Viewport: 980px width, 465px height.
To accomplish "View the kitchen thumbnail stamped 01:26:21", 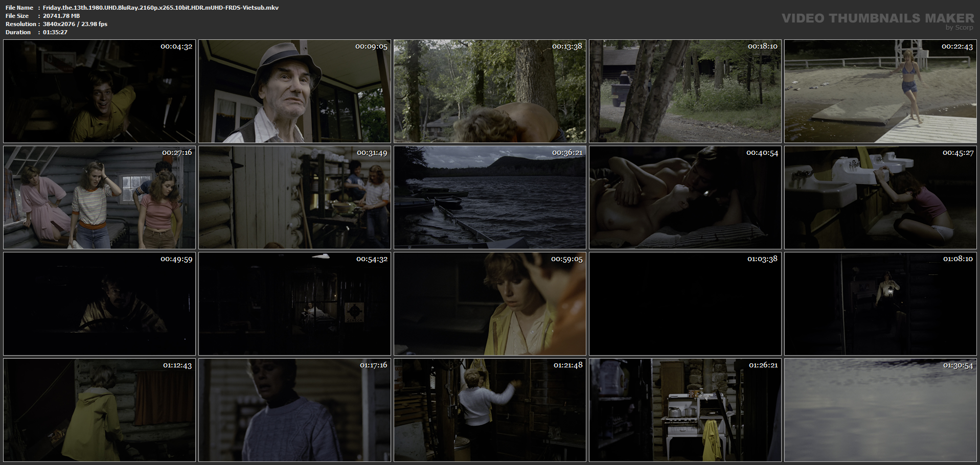I will pyautogui.click(x=685, y=410).
